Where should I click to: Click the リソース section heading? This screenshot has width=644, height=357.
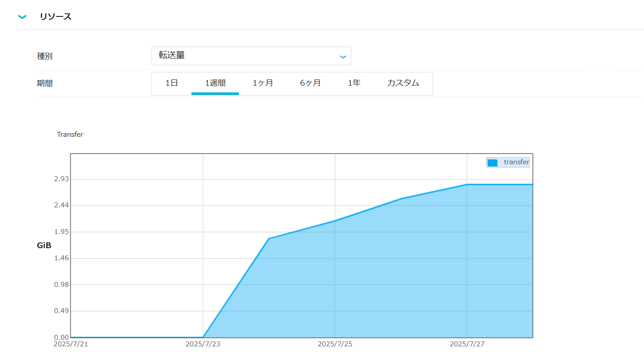(x=56, y=17)
